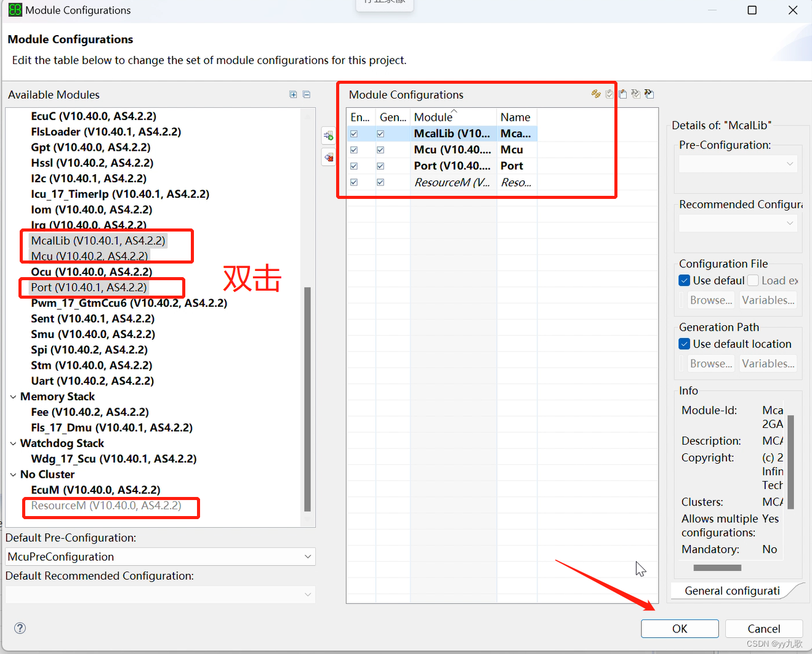The height and width of the screenshot is (654, 812).
Task: Click the Gen... column header
Action: click(393, 117)
